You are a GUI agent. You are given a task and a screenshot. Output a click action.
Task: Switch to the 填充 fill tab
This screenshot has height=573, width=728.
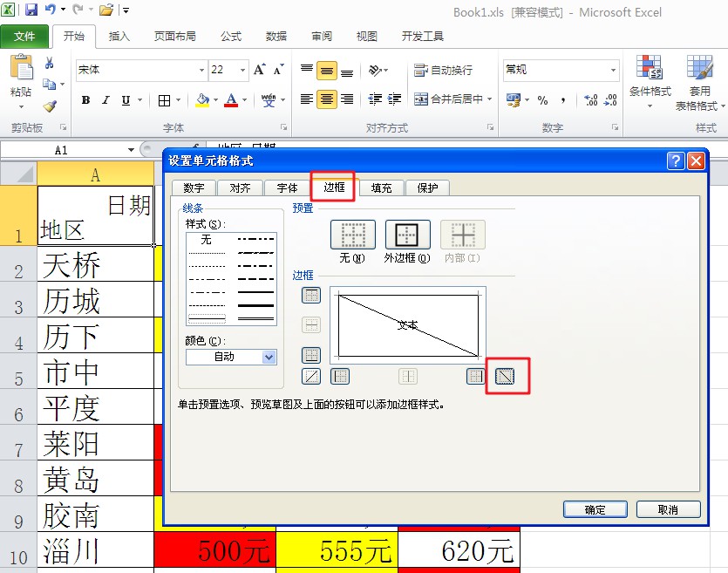pyautogui.click(x=381, y=187)
